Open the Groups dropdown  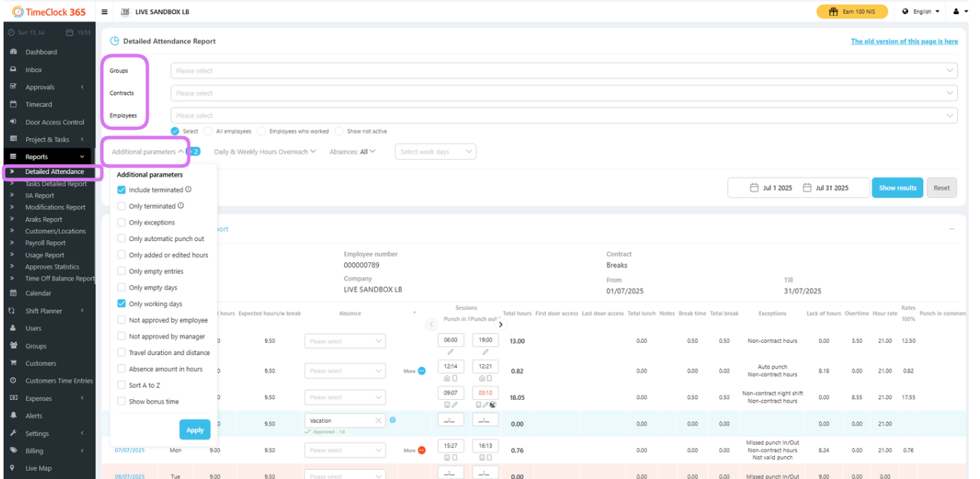pyautogui.click(x=563, y=71)
